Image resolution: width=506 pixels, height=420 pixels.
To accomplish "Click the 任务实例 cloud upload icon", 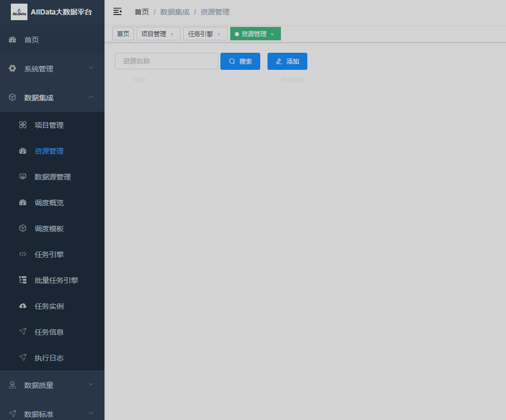I will [23, 306].
